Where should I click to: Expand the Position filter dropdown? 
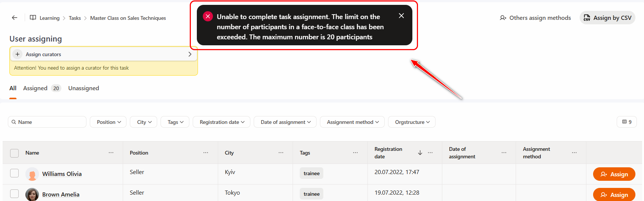(108, 122)
